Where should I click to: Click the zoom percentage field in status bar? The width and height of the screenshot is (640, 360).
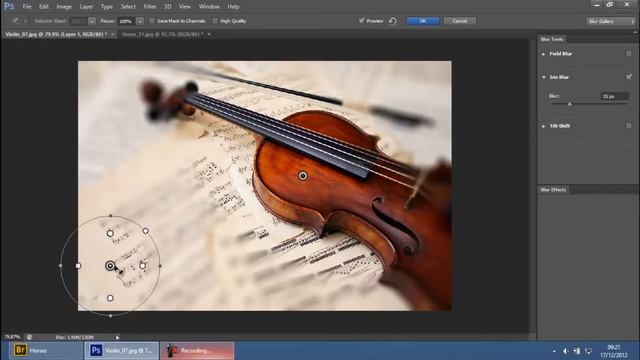[12, 337]
